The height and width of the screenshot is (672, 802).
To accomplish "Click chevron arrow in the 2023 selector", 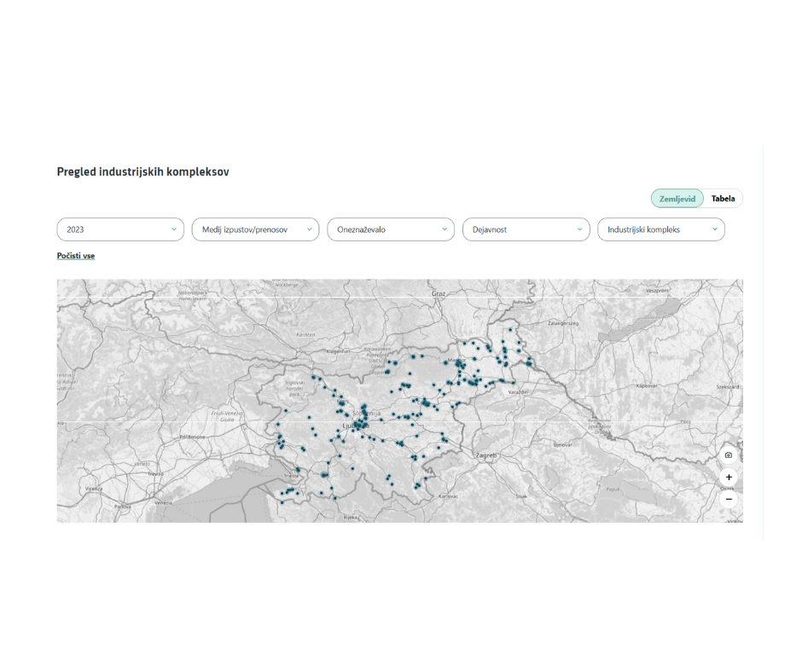I will pyautogui.click(x=174, y=229).
